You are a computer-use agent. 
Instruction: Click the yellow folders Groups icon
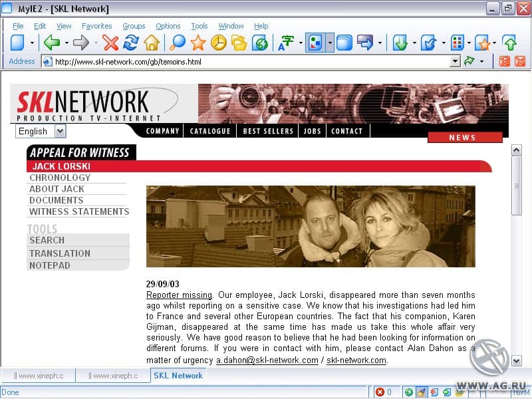(239, 43)
